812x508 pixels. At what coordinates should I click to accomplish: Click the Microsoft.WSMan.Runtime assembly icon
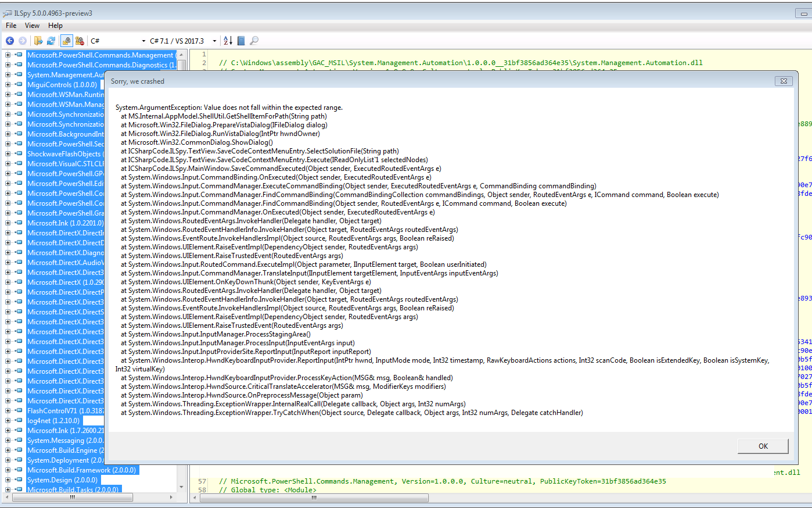19,95
